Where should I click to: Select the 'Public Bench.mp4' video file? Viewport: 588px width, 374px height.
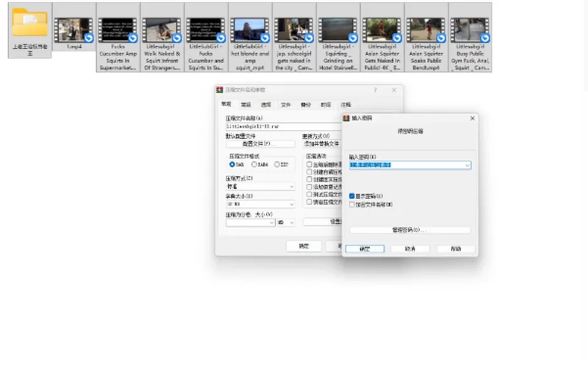(426, 37)
